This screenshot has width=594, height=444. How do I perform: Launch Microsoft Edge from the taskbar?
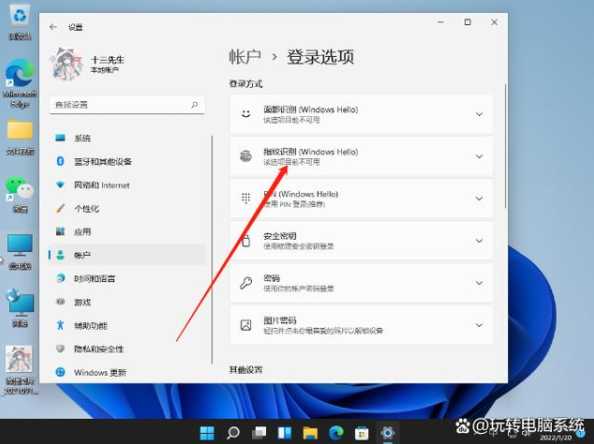click(x=336, y=433)
